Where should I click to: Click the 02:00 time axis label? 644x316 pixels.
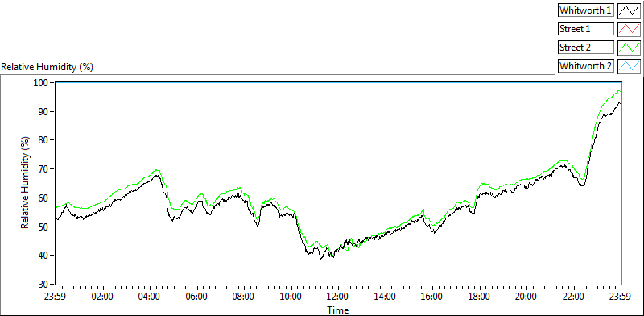coord(103,296)
